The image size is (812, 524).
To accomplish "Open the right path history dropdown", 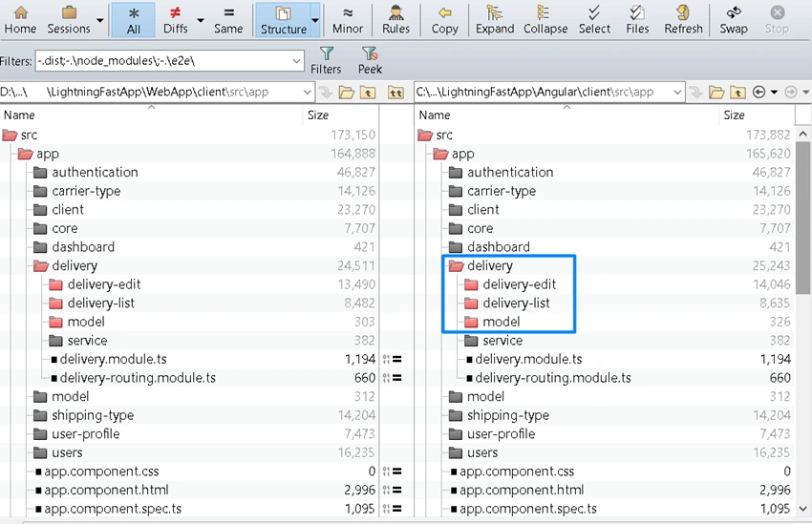I will (x=677, y=93).
